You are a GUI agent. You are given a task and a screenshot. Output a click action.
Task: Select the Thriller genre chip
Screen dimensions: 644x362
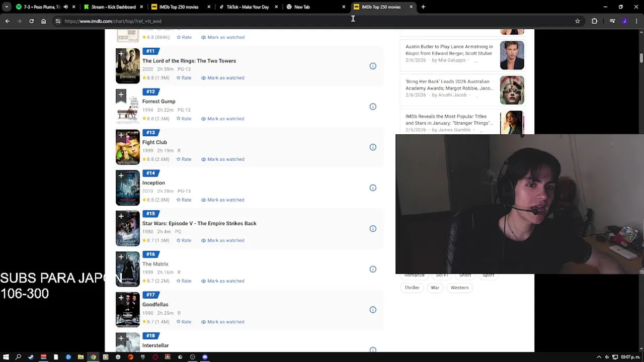[x=412, y=288]
